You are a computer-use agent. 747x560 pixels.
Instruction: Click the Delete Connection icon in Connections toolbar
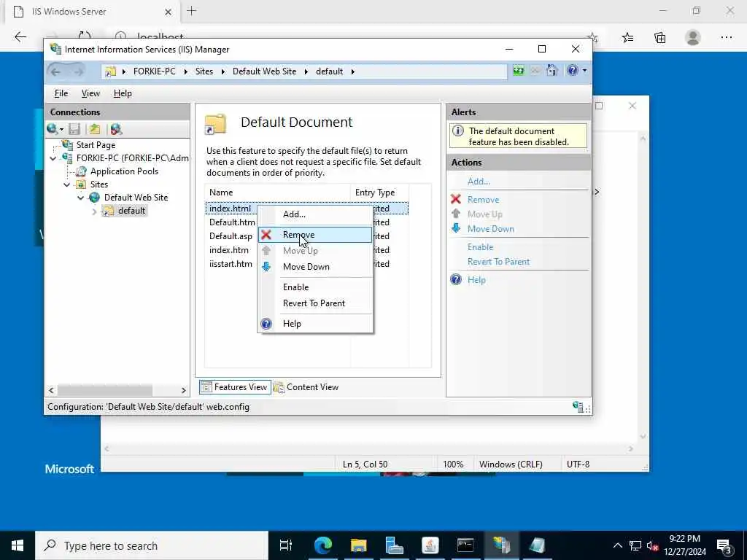pos(116,129)
